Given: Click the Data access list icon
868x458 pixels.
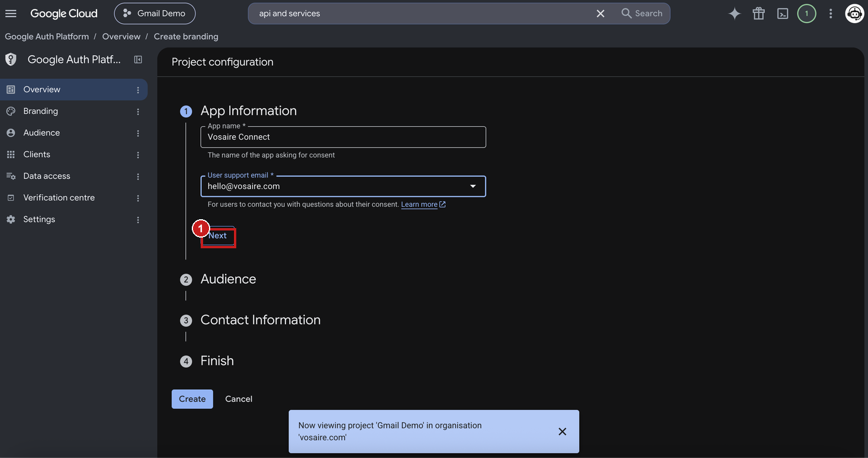Looking at the screenshot, I should coord(11,176).
